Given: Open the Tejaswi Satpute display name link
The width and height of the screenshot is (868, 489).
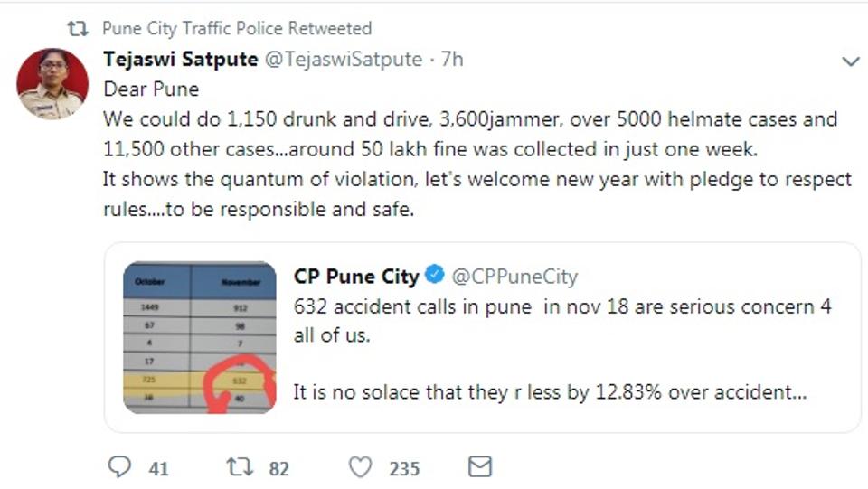Looking at the screenshot, I should click(x=179, y=60).
